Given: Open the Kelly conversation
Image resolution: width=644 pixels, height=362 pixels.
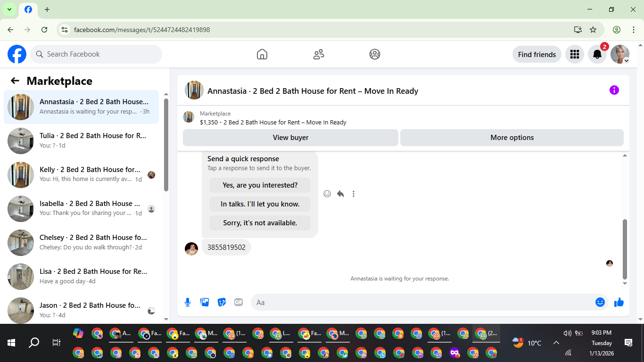Looking at the screenshot, I should click(81, 175).
